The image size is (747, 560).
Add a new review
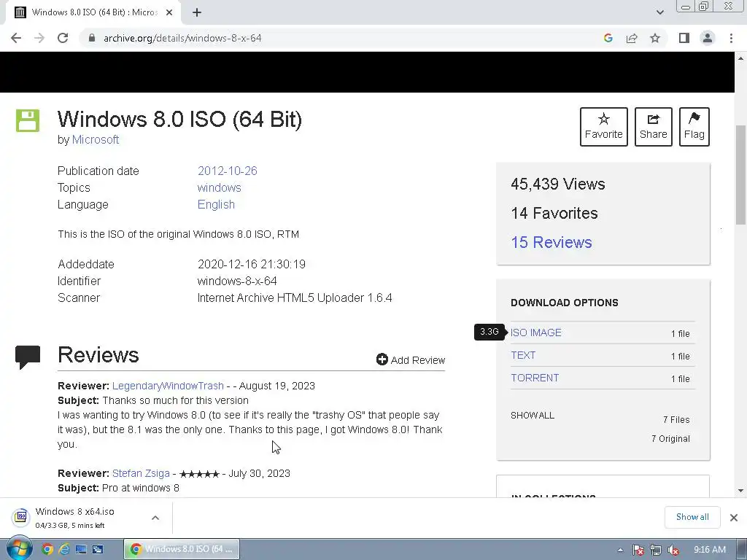[411, 360]
